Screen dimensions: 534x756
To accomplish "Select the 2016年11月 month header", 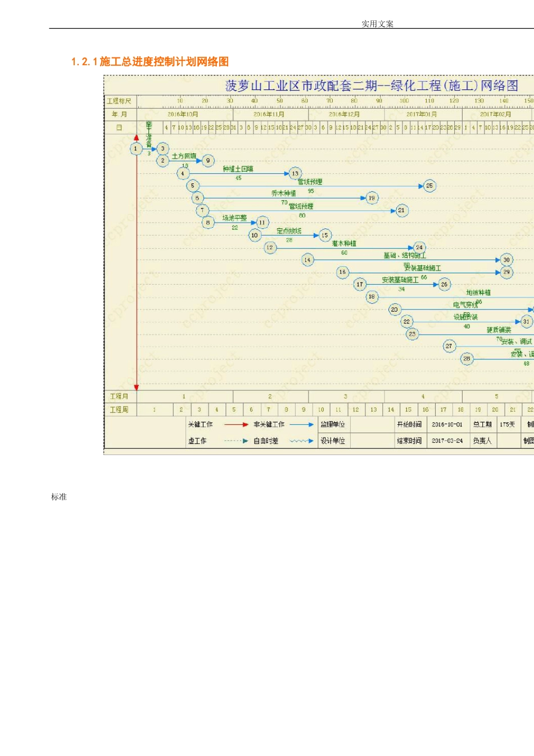I will pyautogui.click(x=269, y=114).
